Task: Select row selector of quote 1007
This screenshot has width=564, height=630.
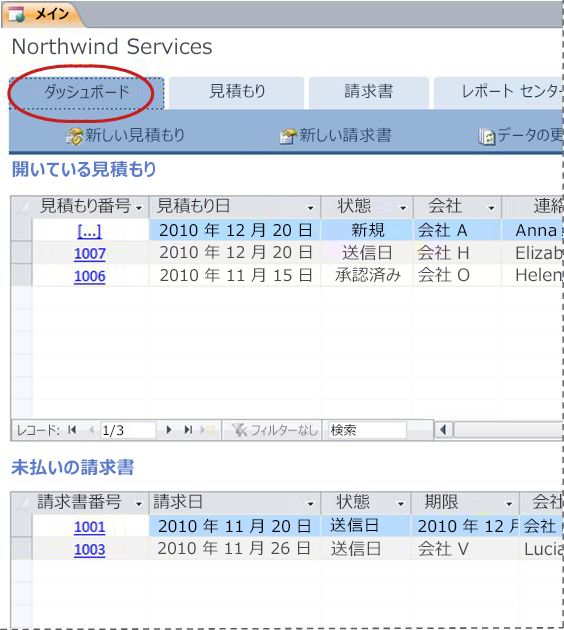Action: [22, 253]
